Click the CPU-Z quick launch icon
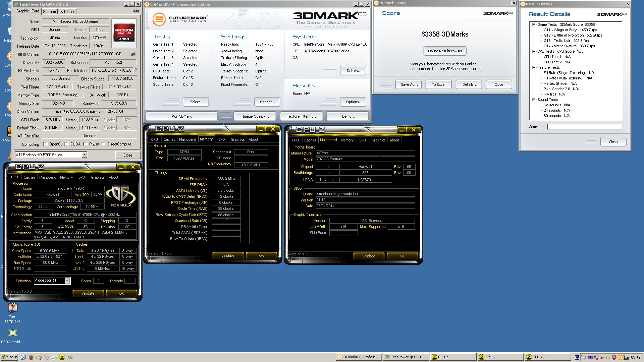The width and height of the screenshot is (644, 362). point(62,357)
